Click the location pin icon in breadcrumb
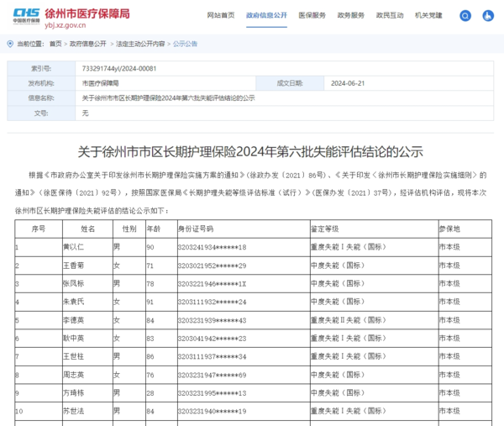The image size is (504, 426). [x=10, y=44]
